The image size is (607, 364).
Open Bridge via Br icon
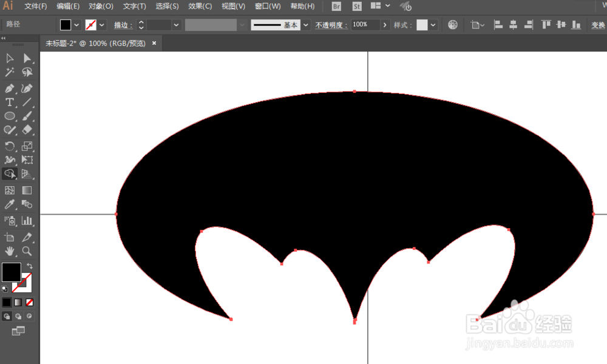336,6
